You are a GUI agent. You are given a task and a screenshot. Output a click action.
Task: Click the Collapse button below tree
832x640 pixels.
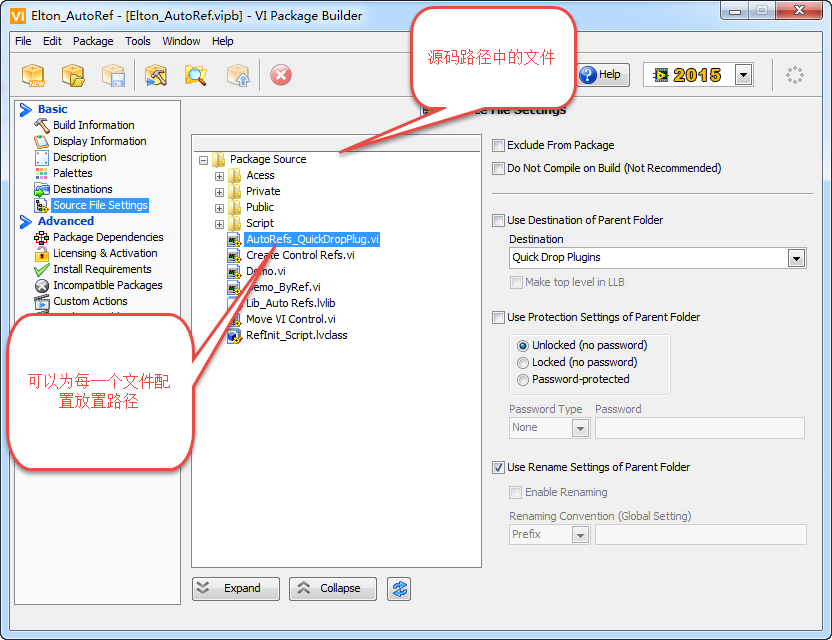click(x=333, y=589)
